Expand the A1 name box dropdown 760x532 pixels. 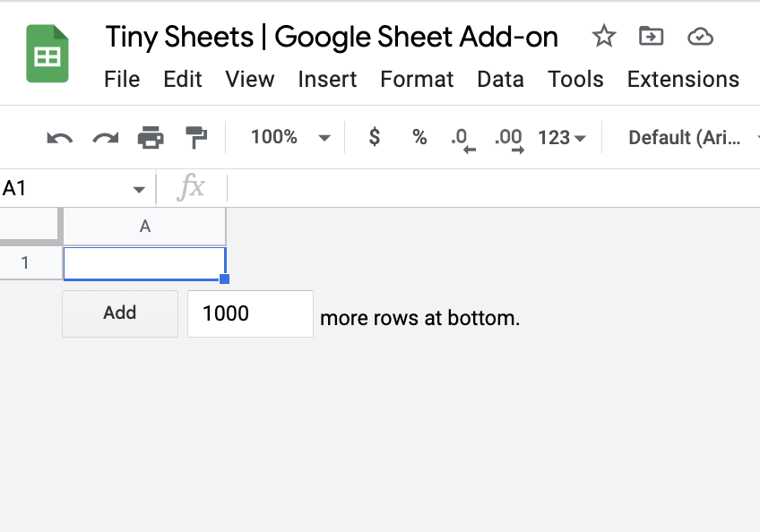139,189
